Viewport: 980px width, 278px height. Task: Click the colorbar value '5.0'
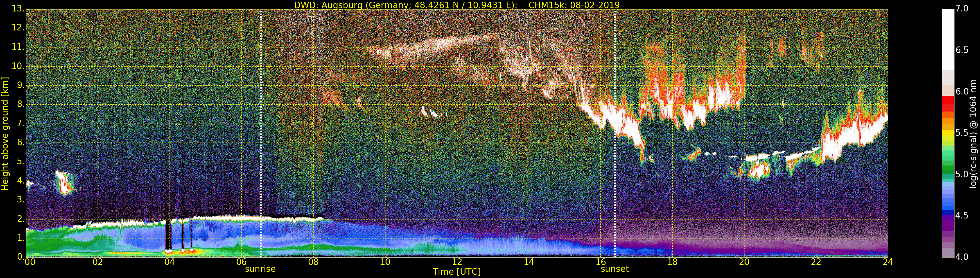962,174
